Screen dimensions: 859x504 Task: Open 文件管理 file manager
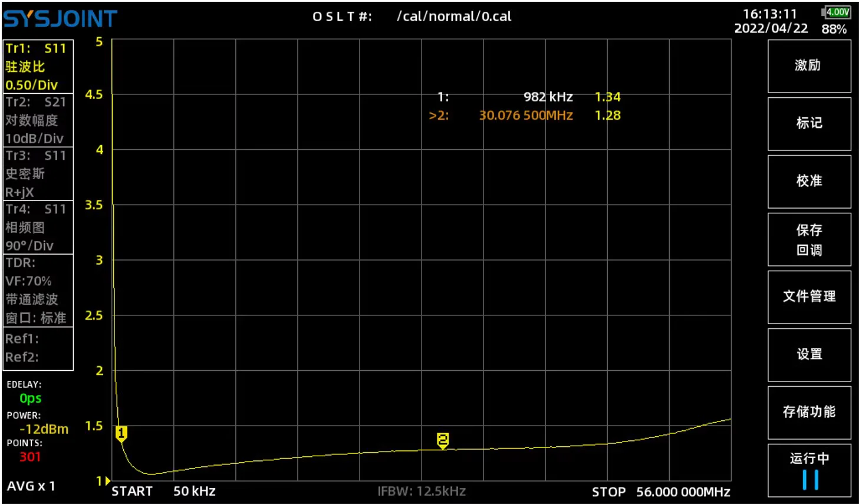(809, 297)
